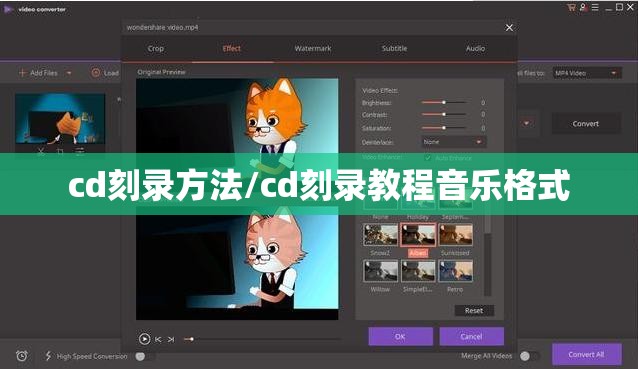Switch to the Audio tab
The height and width of the screenshot is (369, 638).
[475, 48]
